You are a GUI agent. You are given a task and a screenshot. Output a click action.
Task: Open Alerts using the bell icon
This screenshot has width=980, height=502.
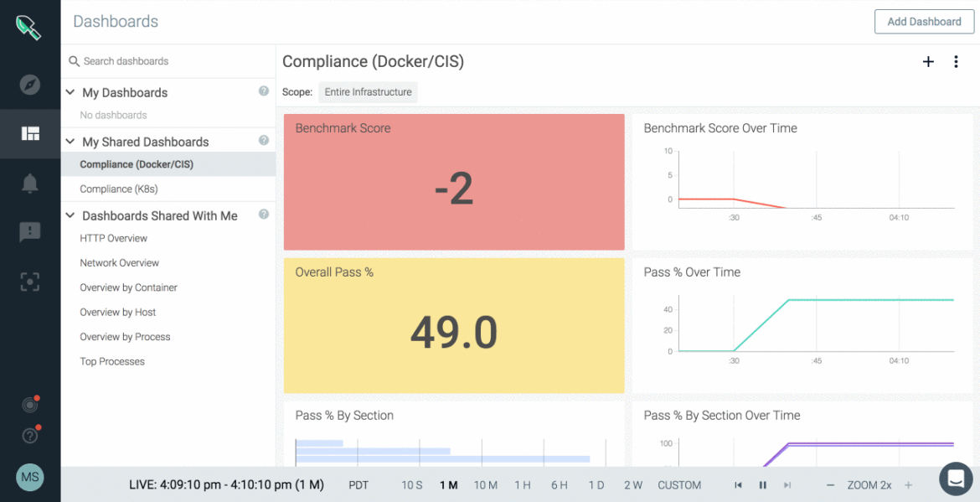click(30, 183)
